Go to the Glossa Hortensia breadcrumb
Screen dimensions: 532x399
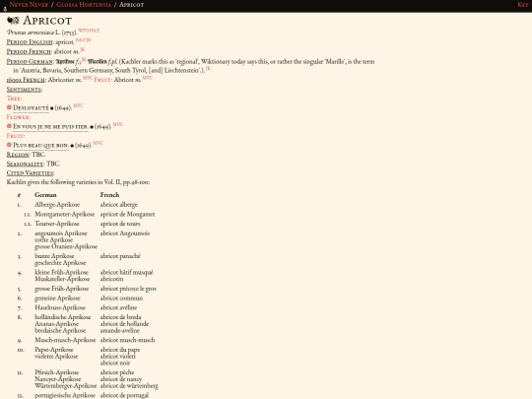tap(84, 5)
